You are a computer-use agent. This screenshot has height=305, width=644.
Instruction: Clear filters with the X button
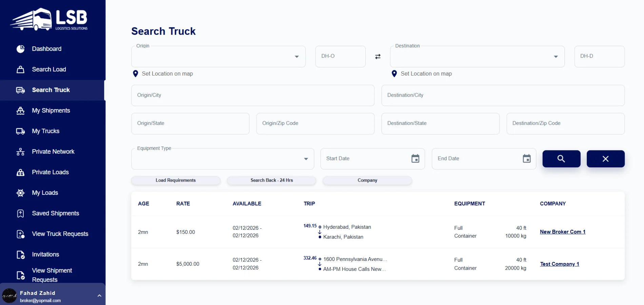(x=605, y=159)
